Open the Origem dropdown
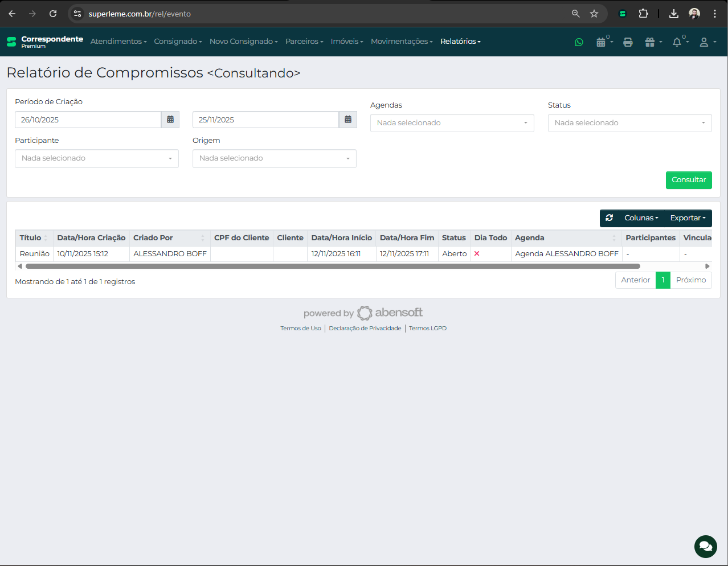The image size is (728, 566). [274, 158]
